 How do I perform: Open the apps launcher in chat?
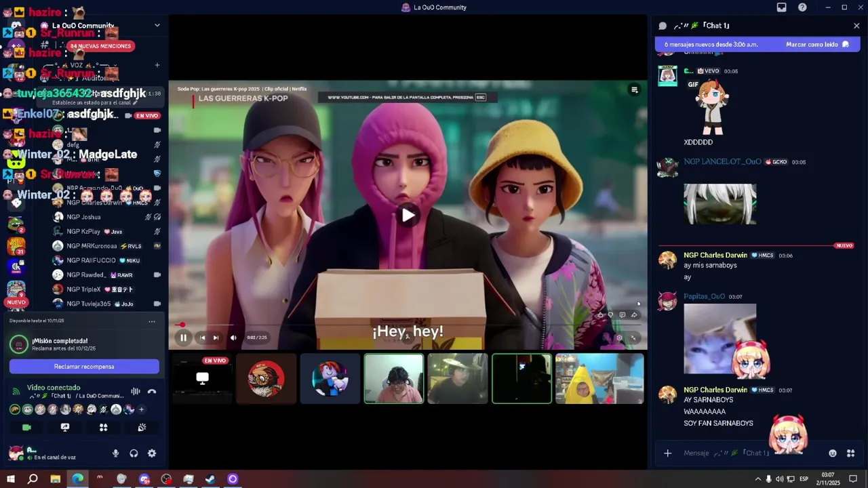pos(851,453)
